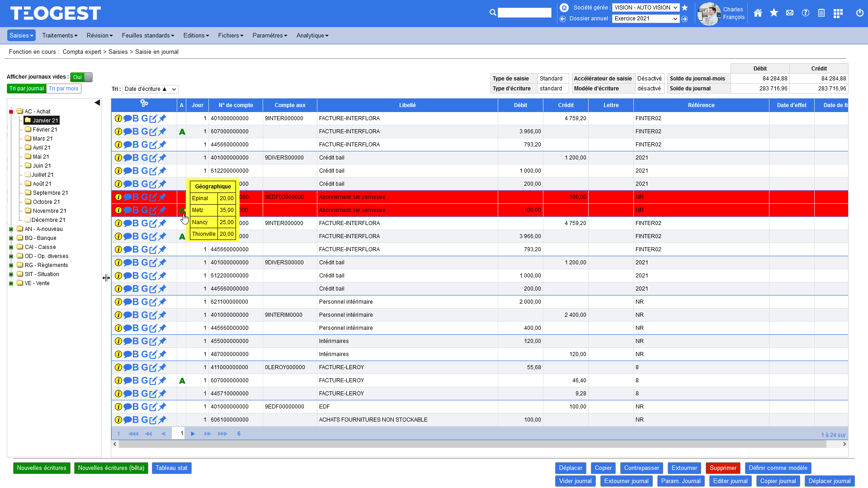Image resolution: width=868 pixels, height=488 pixels.
Task: Click the yellow info icon on the first FACTURE-INTERFLORA row
Action: pyautogui.click(x=118, y=118)
